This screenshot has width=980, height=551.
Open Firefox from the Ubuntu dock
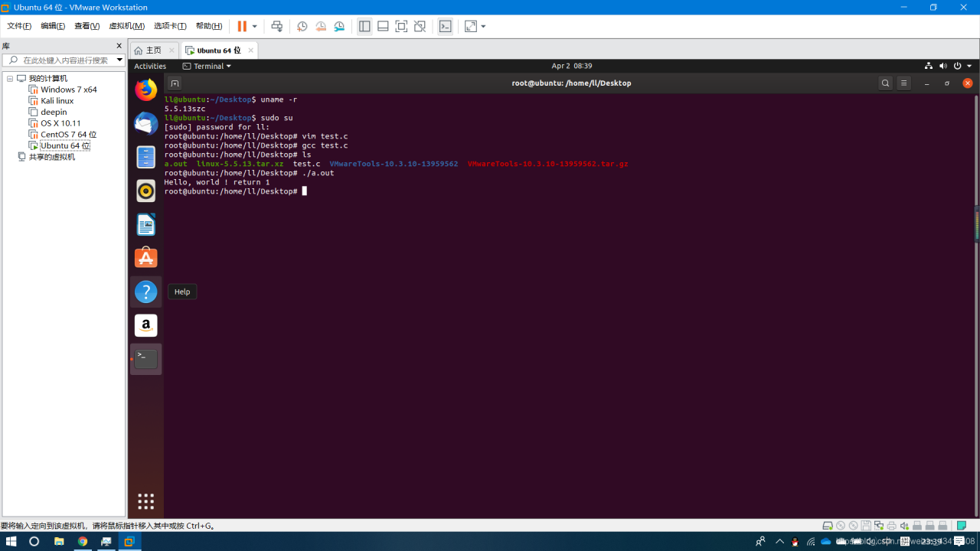click(x=145, y=90)
